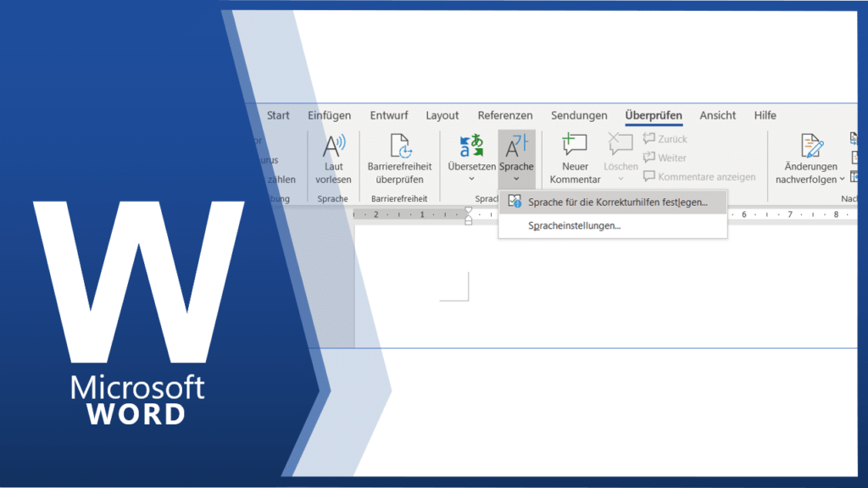This screenshot has width=868, height=488.
Task: Open Spracheinstellungen menu entry
Action: 613,225
